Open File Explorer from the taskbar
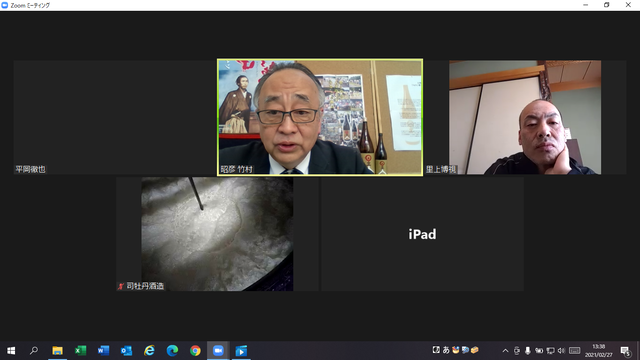The width and height of the screenshot is (640, 360). [x=58, y=351]
